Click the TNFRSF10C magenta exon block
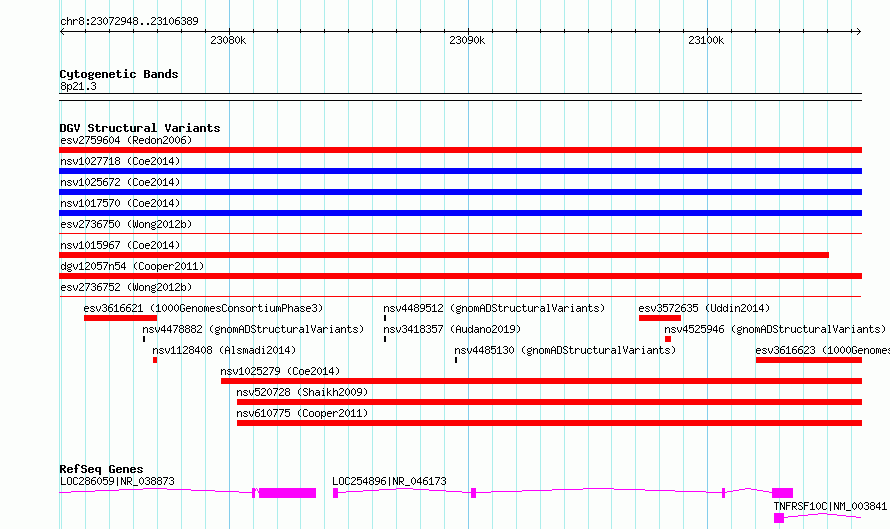This screenshot has height=529, width=890. [779, 518]
